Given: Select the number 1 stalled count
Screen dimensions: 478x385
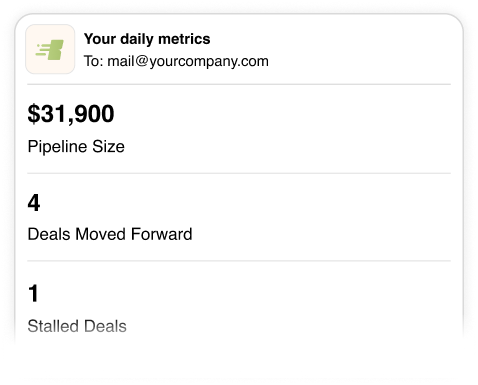Looking at the screenshot, I should coord(33,293).
